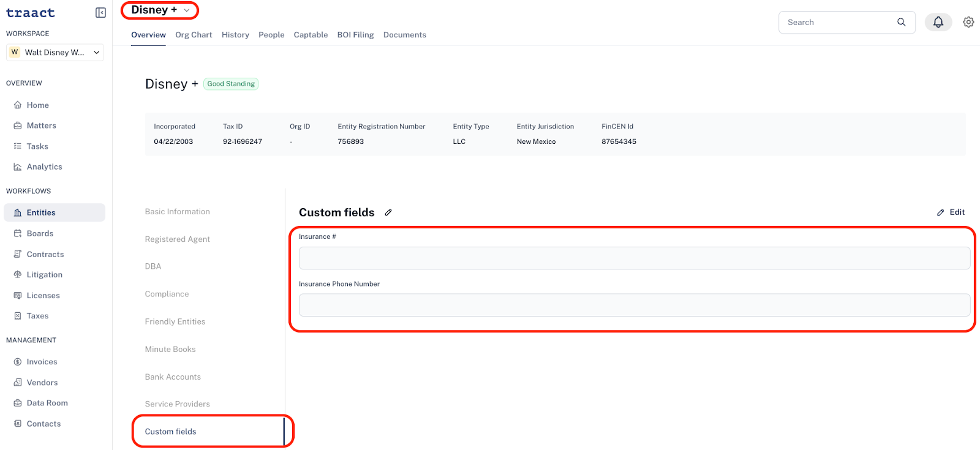Click the Good Standing status badge
Screen dimensions: 980x450
click(x=231, y=84)
